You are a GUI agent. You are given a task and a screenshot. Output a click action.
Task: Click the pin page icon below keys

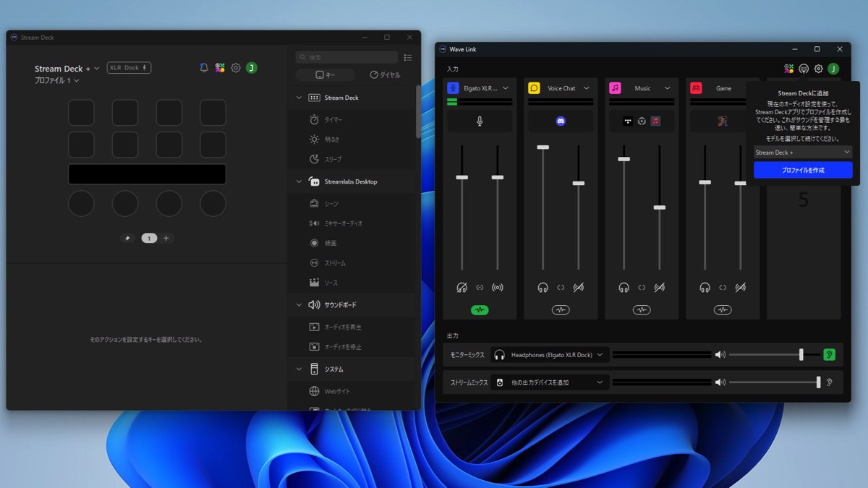128,238
